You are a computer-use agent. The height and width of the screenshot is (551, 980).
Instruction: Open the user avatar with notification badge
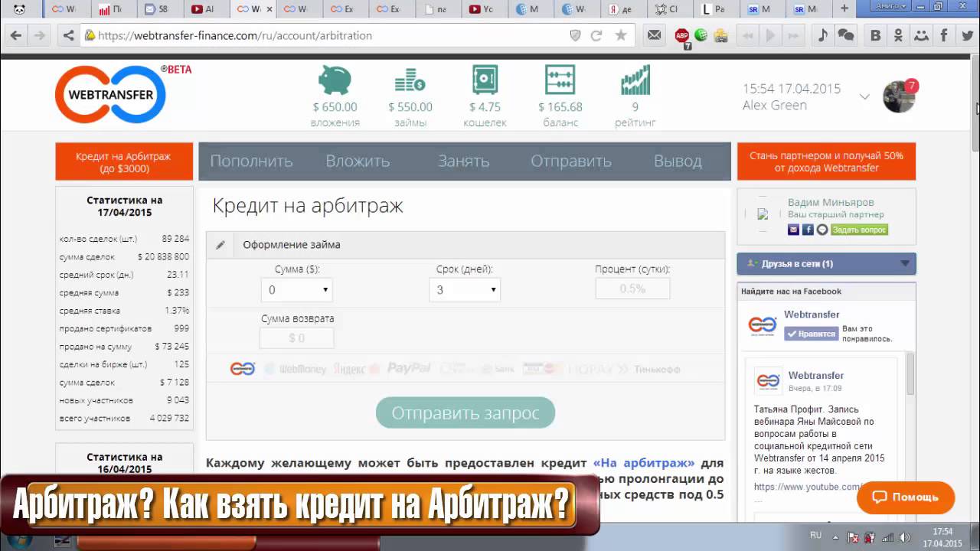pos(900,96)
